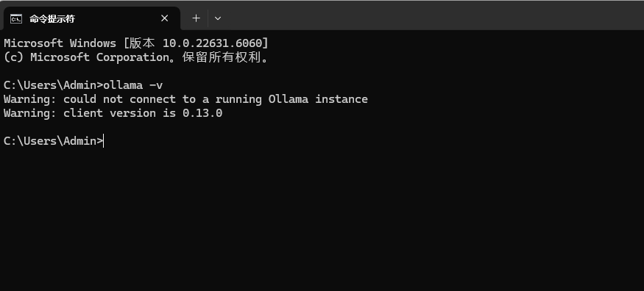
Task: Click the first C:\Users\Admin> prompt
Action: coord(54,85)
